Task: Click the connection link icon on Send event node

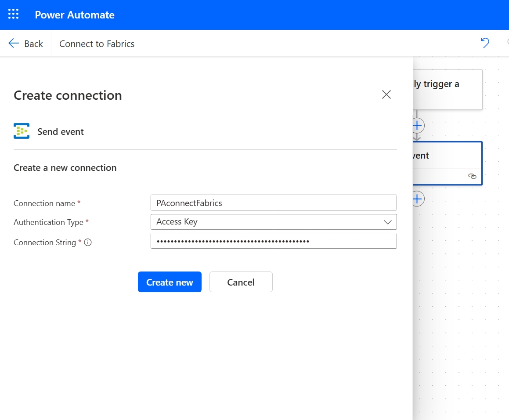Action: tap(472, 176)
